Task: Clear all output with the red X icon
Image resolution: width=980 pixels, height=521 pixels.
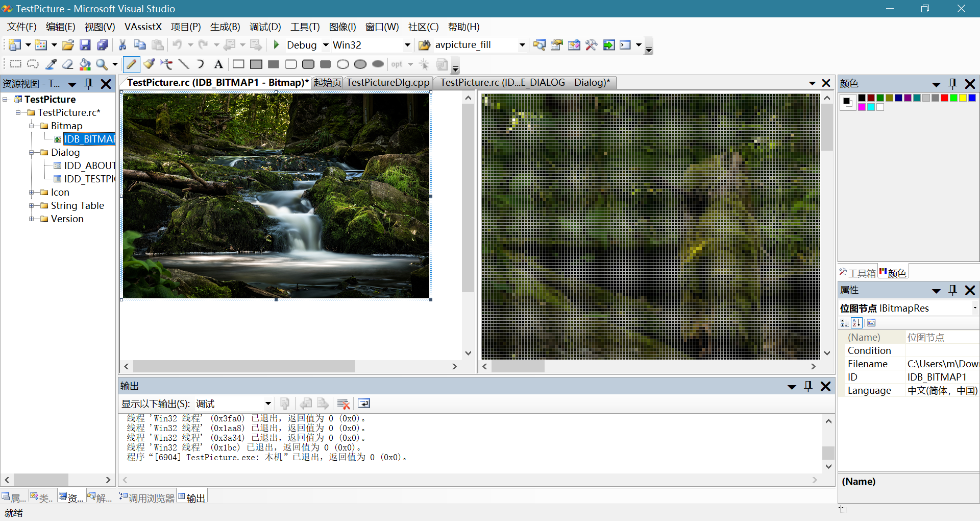Action: coord(344,404)
